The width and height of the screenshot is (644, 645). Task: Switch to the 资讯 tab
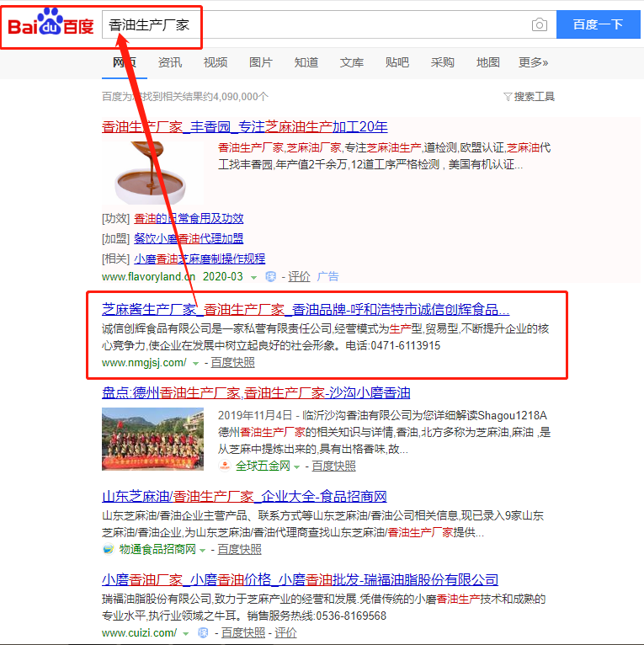coord(170,62)
